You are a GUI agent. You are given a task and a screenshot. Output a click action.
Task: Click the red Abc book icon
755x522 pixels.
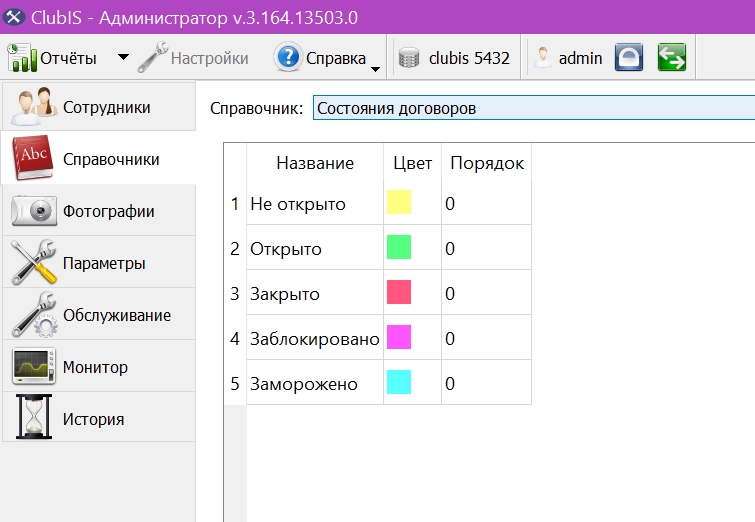tap(33, 157)
